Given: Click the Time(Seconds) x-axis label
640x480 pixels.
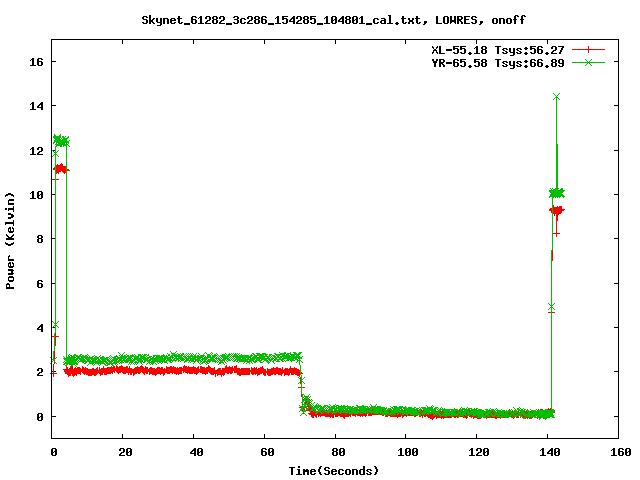Looking at the screenshot, I should pyautogui.click(x=333, y=471).
